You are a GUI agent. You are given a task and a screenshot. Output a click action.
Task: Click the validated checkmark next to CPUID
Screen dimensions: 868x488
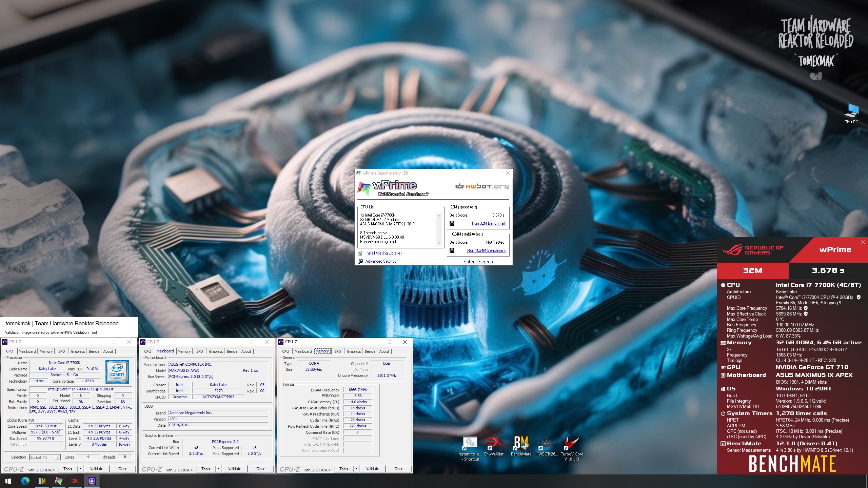(x=859, y=297)
